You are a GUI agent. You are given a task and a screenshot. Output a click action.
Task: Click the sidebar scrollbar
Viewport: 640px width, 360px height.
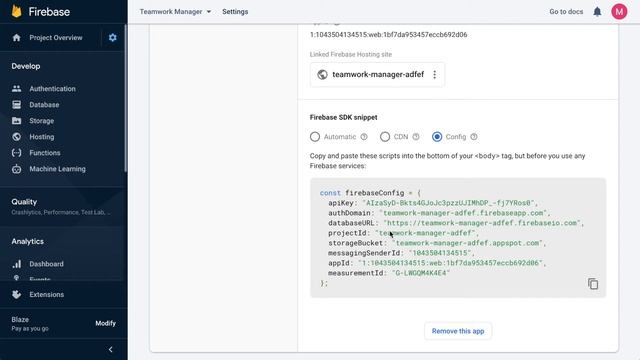coord(125,98)
